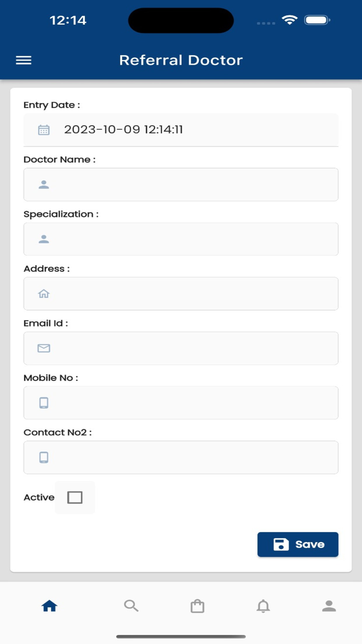This screenshot has width=362, height=644.
Task: Click the phone icon in Contact No2
Action: click(44, 457)
